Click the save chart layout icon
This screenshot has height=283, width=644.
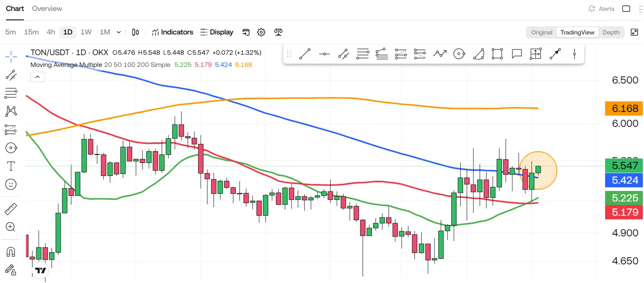tap(246, 32)
